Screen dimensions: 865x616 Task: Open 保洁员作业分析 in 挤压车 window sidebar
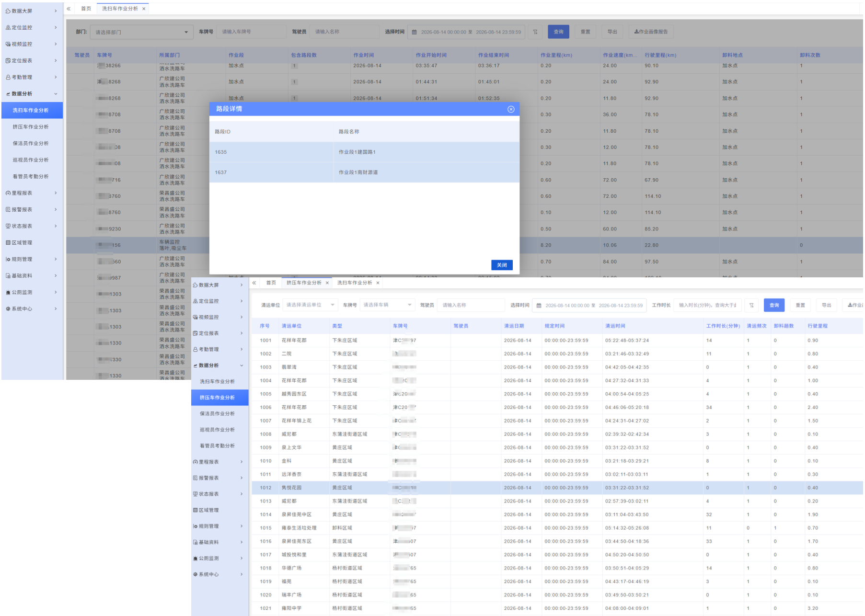(217, 413)
